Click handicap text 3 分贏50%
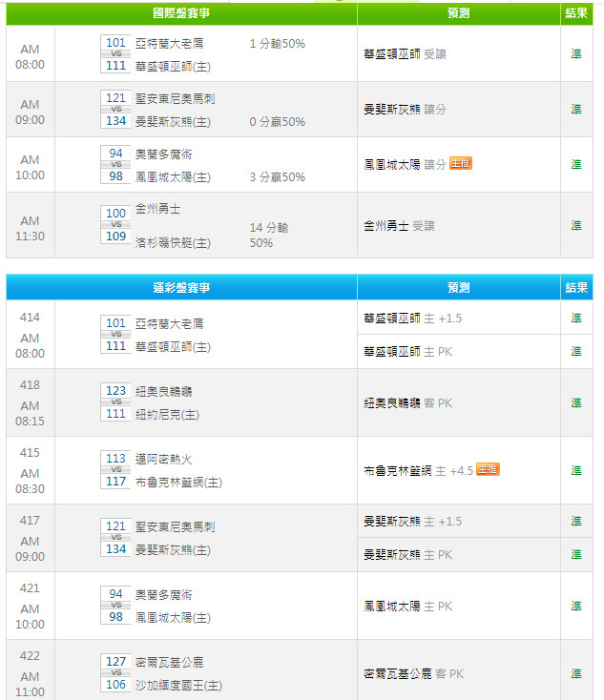This screenshot has height=700, width=604. click(278, 177)
